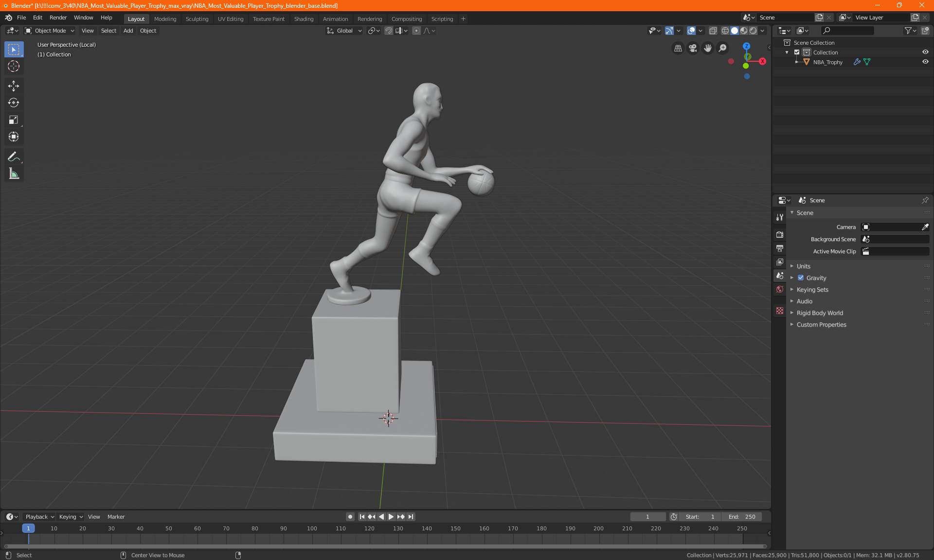Open the outliner filter dropdown

click(910, 31)
